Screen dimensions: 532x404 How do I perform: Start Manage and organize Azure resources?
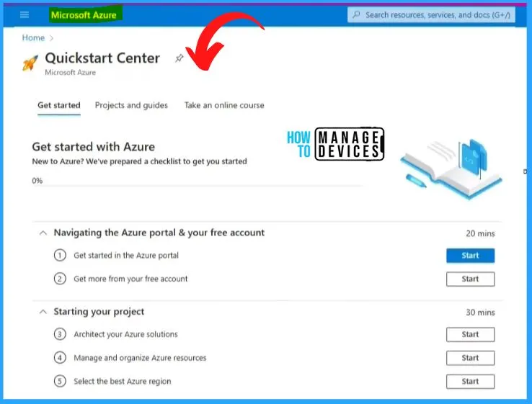coord(470,358)
